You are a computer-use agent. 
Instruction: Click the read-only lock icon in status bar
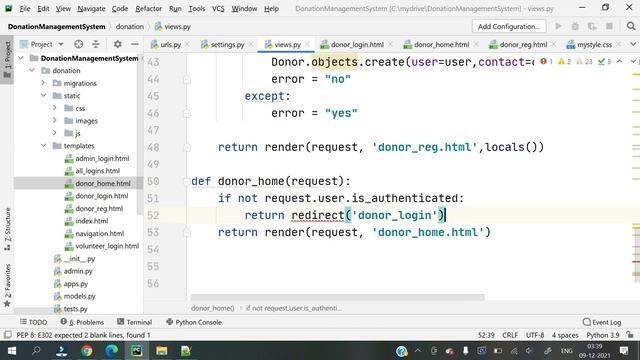coord(630,335)
